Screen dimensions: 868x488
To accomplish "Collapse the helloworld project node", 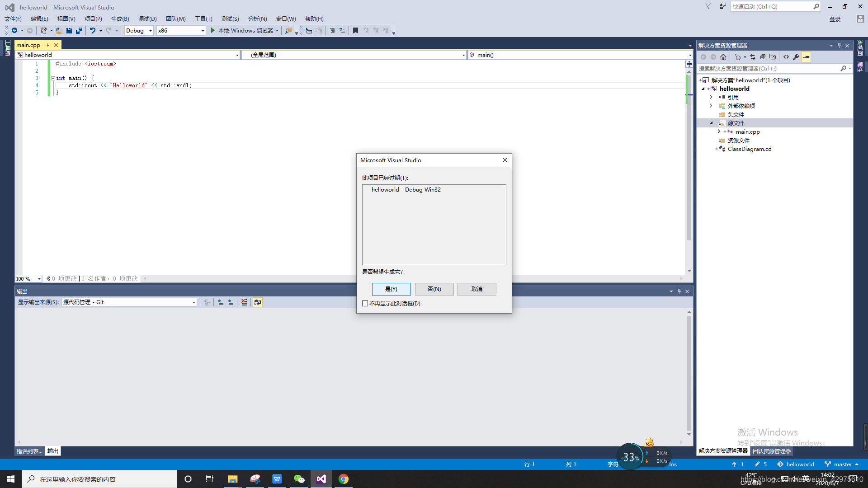I will click(703, 89).
